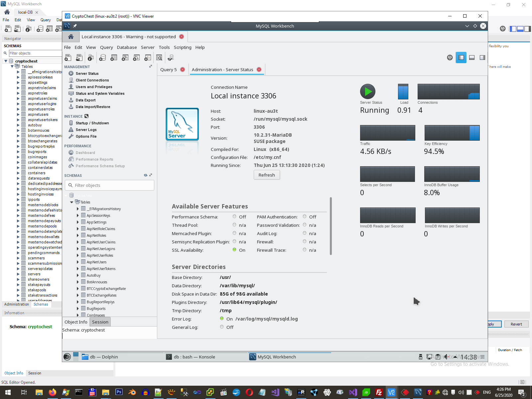Expand the BotAnnouces table node

coord(78,282)
